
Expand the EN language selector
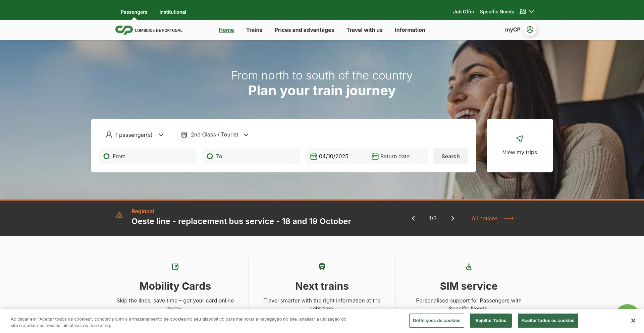coord(527,12)
